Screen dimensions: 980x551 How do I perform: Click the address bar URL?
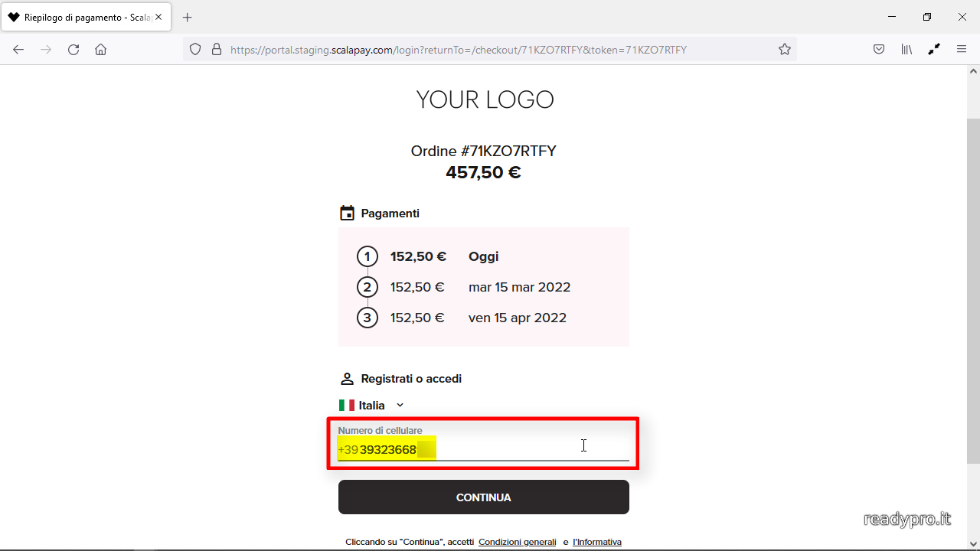pos(459,50)
